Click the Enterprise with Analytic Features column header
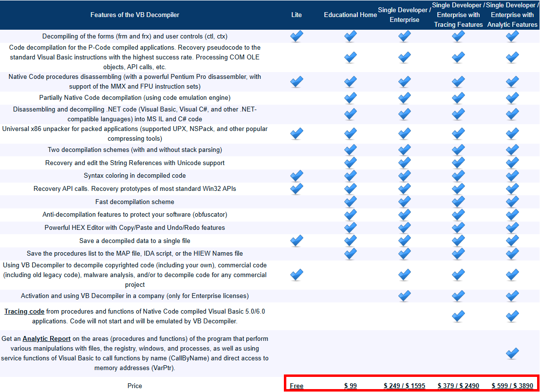The width and height of the screenshot is (540, 392). [512, 15]
